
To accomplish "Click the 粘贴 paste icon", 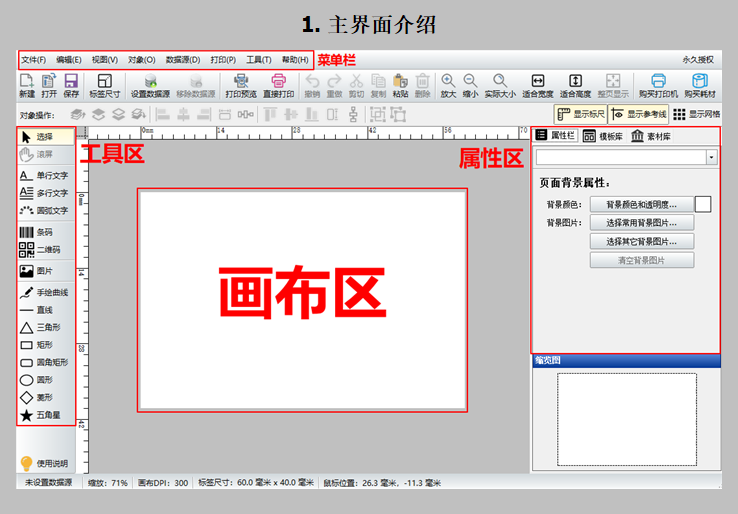I will (401, 86).
